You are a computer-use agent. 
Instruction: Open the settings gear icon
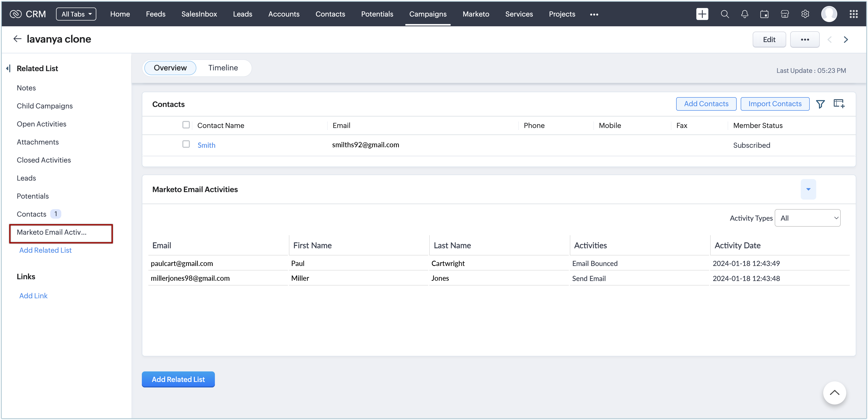point(805,14)
